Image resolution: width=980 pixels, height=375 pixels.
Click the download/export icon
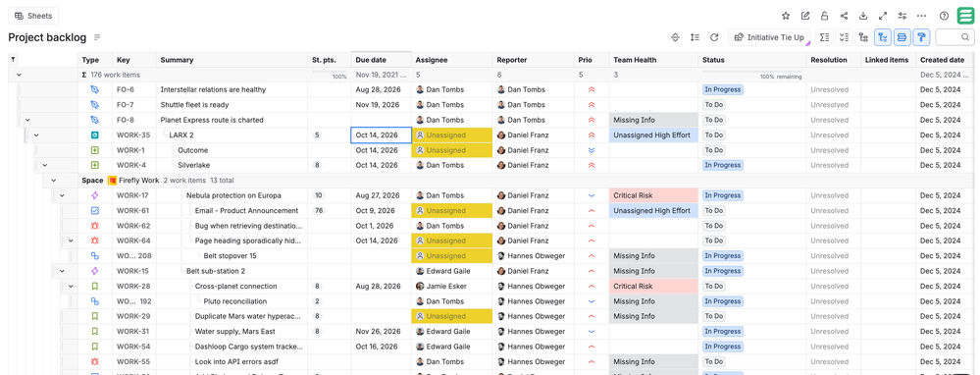[x=863, y=17]
